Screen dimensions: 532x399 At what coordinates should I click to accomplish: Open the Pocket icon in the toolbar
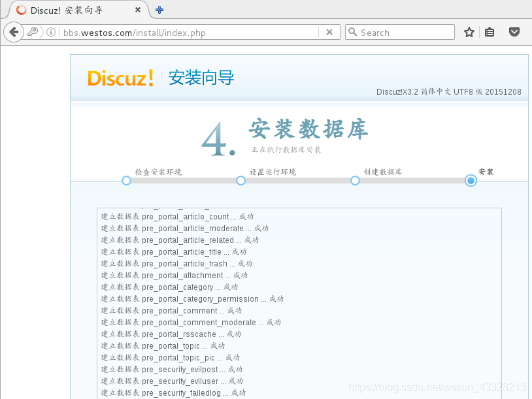click(x=514, y=32)
